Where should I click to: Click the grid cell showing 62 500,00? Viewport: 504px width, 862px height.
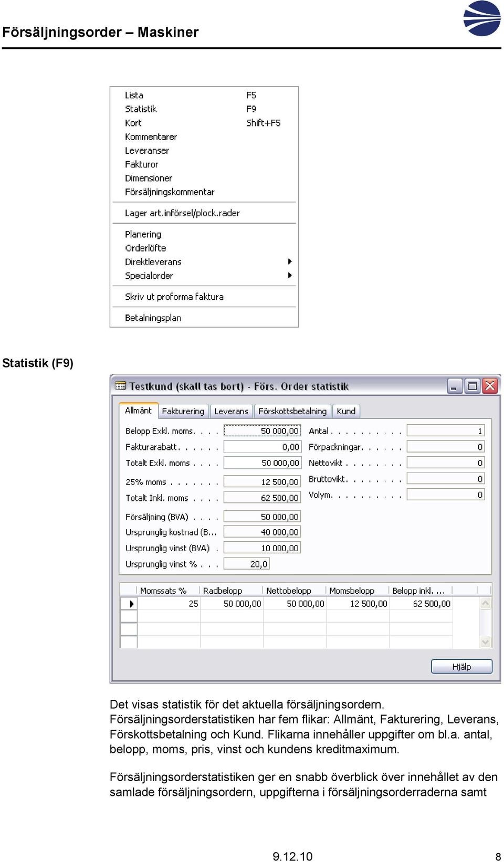[421, 604]
